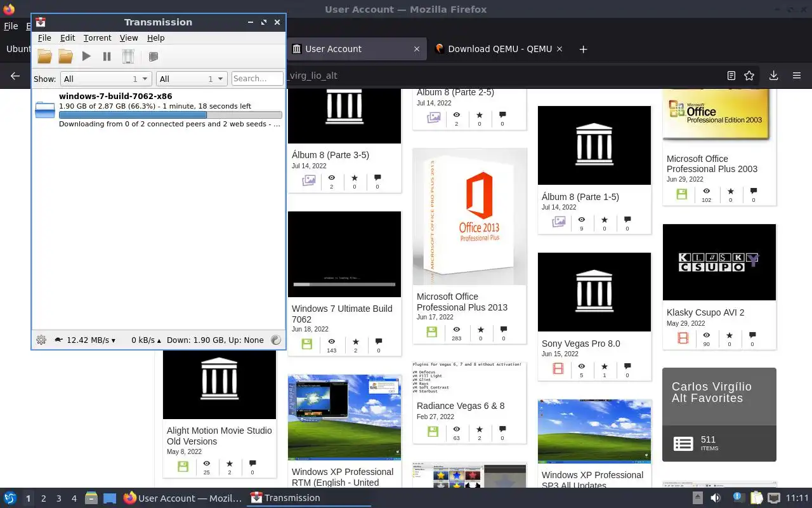Expand the second All filter dropdown
812x508 pixels.
point(192,79)
